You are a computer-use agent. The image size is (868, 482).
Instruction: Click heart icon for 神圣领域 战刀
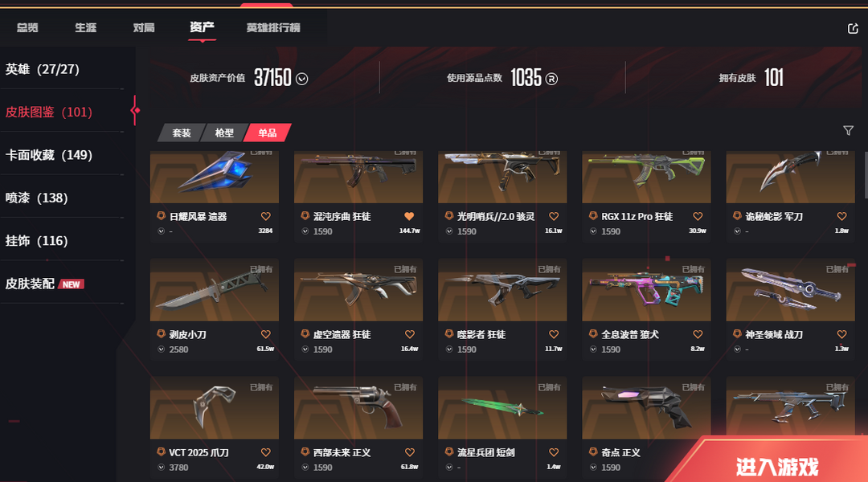pos(841,334)
